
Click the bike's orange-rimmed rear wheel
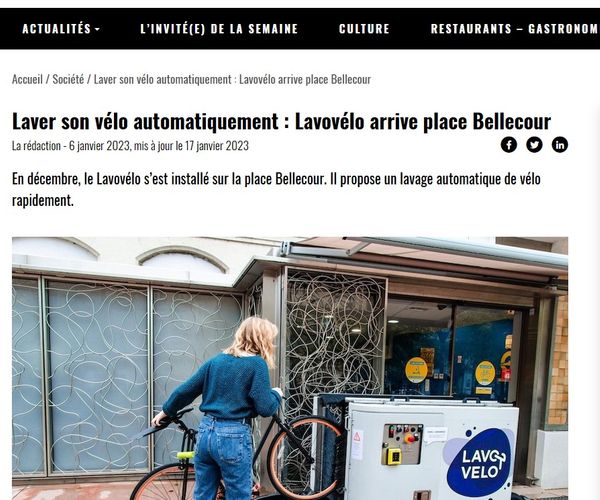click(x=304, y=457)
